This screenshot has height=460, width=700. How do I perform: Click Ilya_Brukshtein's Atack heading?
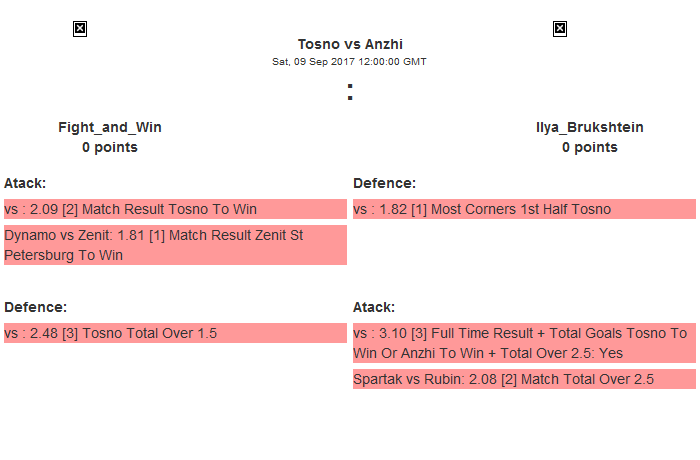[374, 307]
